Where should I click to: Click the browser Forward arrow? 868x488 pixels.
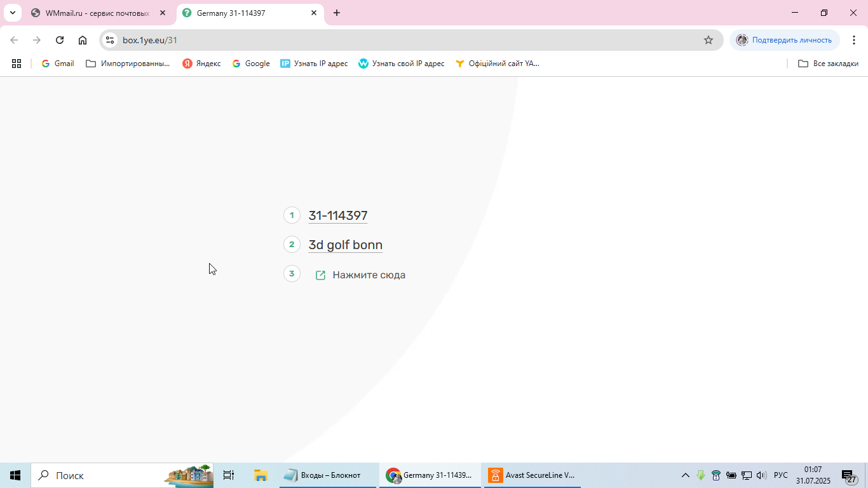pos(37,40)
